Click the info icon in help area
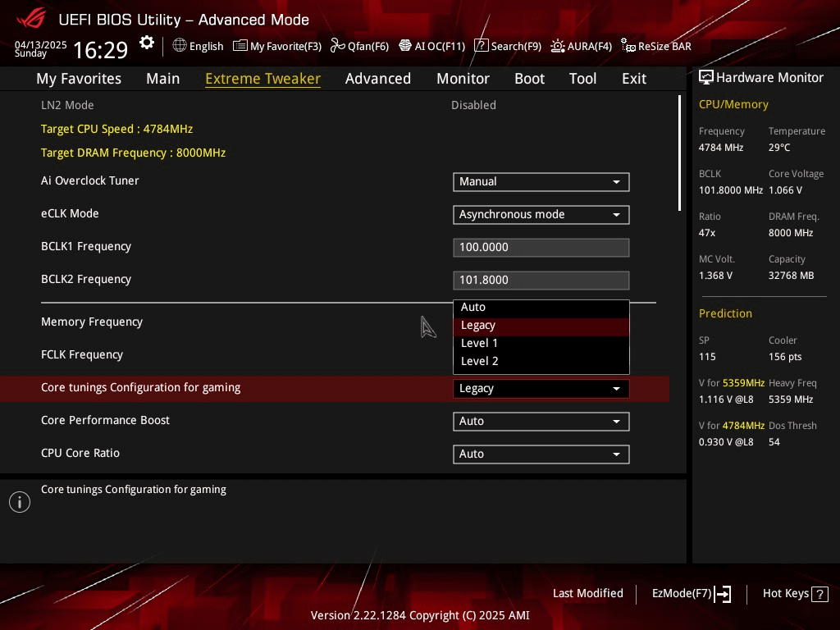 coord(20,502)
